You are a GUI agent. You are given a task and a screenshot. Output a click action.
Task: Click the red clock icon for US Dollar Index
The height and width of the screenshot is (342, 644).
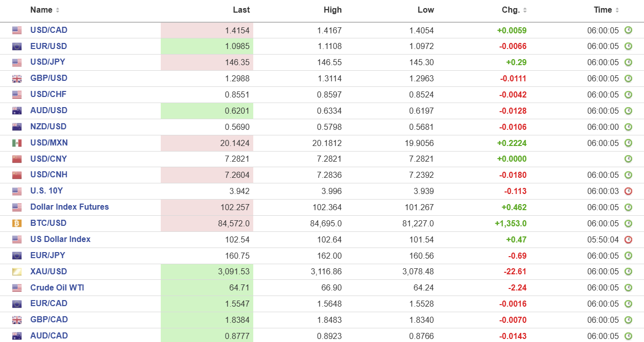click(x=628, y=239)
